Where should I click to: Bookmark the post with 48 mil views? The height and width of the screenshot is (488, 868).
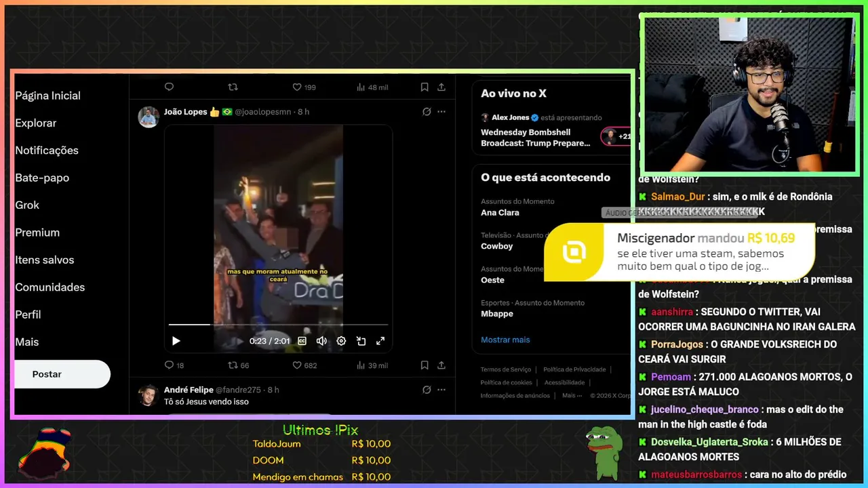coord(425,87)
